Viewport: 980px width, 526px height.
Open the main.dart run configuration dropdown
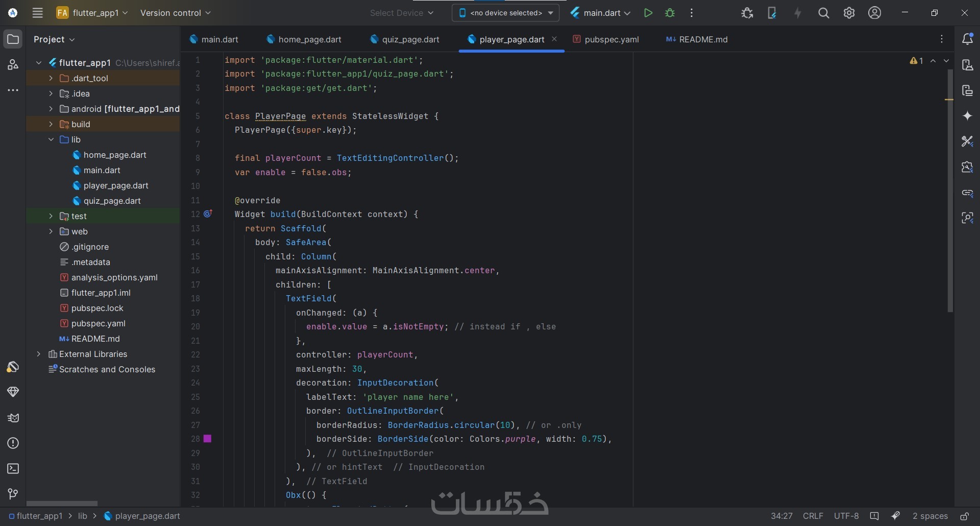point(601,13)
